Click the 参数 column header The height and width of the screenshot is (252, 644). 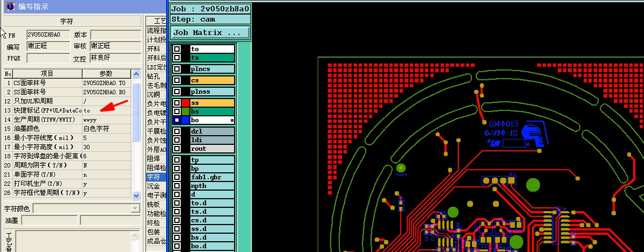[x=106, y=74]
